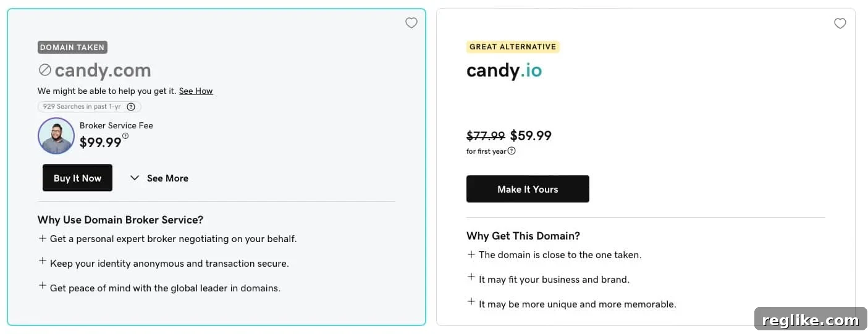Click the Buy It Now button
This screenshot has height=334, width=868.
pyautogui.click(x=77, y=178)
